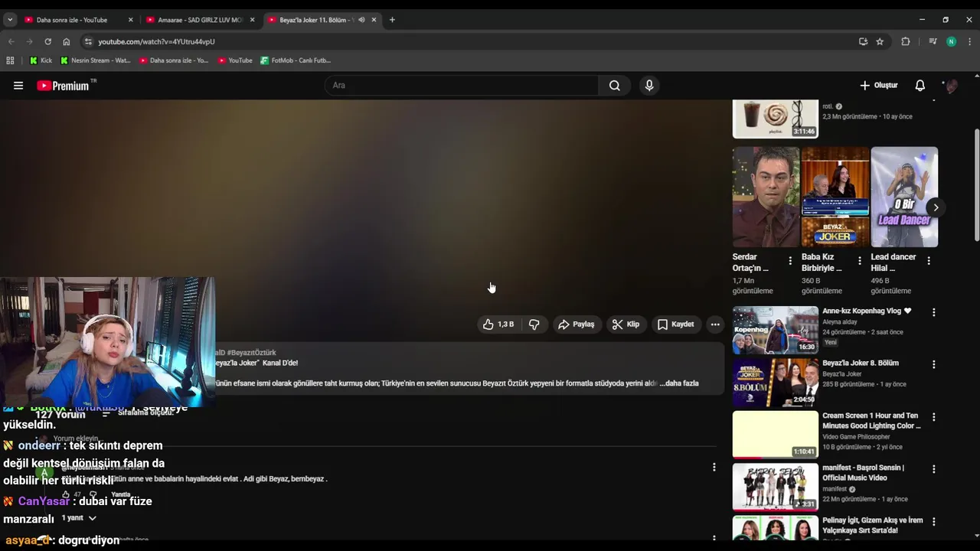Open the YouTube hamburger guide menu
Screen dimensions: 980x551
coord(18,86)
